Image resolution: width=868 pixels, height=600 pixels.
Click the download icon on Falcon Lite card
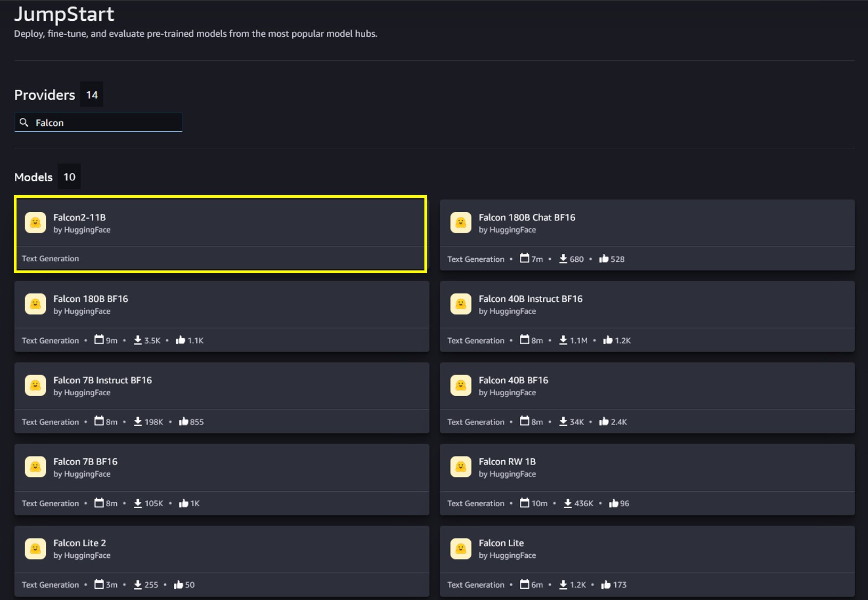pyautogui.click(x=563, y=585)
